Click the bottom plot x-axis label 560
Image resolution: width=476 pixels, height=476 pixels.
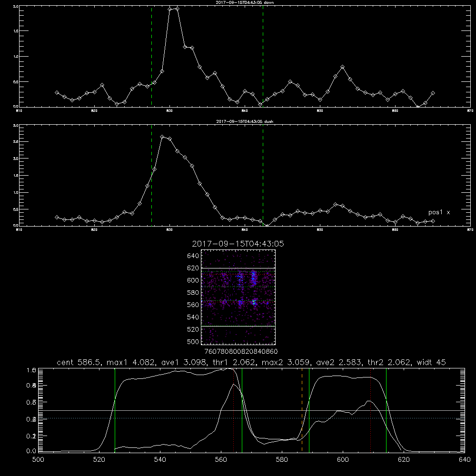click(x=221, y=460)
